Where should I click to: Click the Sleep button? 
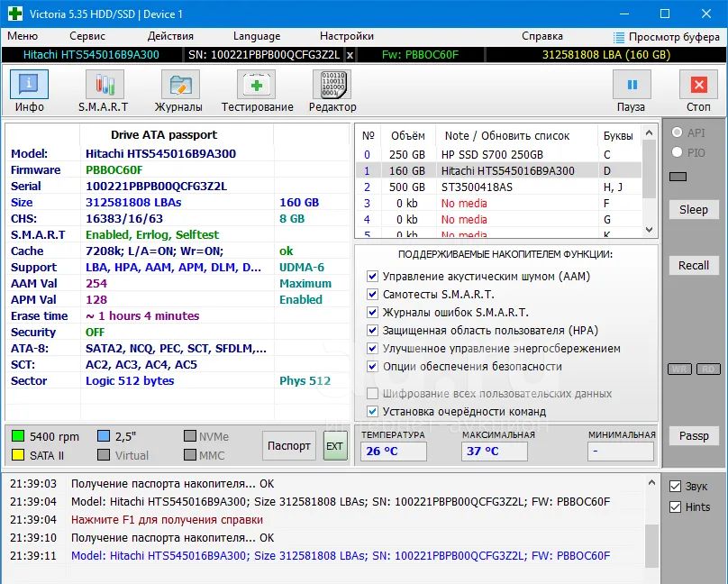click(694, 210)
